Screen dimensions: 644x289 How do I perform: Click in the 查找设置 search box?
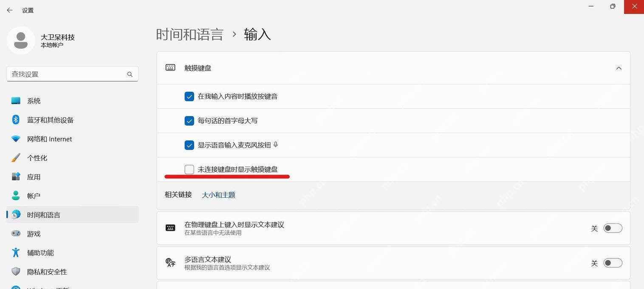coord(73,74)
